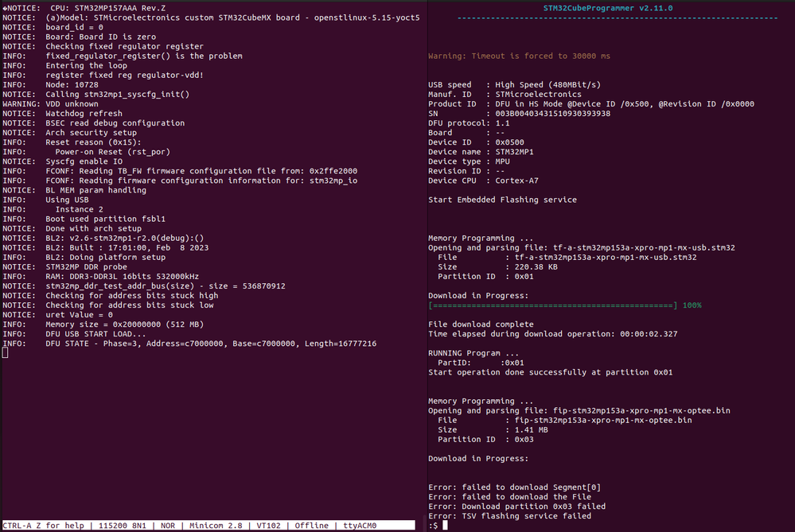Click 'NOR' in the minicom status bar

(168, 526)
